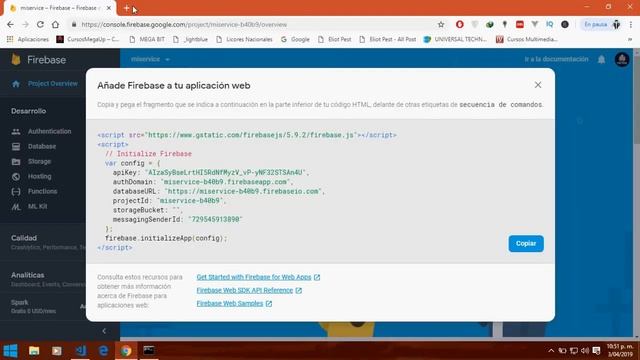Select Desarrollo heading in the sidebar
The height and width of the screenshot is (360, 640).
click(29, 111)
